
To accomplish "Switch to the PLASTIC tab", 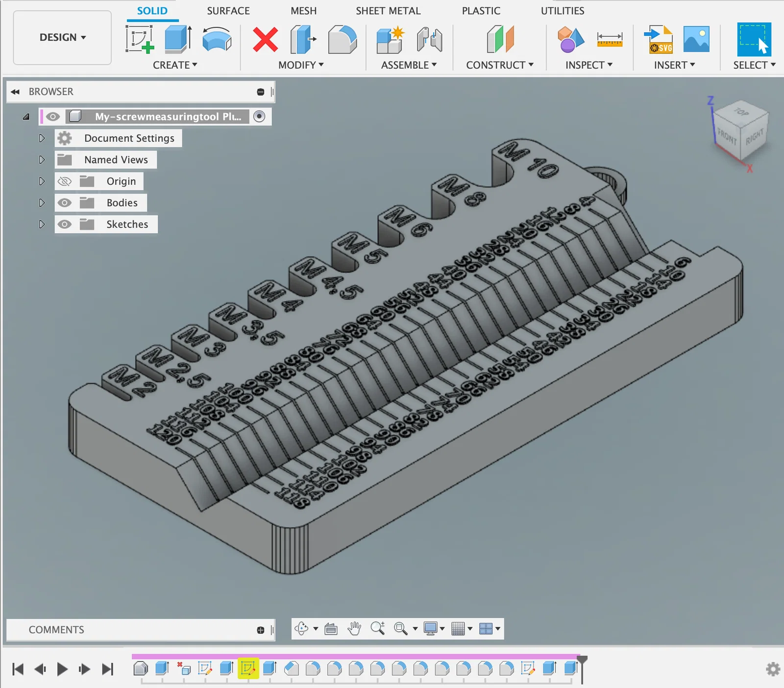I will tap(481, 11).
